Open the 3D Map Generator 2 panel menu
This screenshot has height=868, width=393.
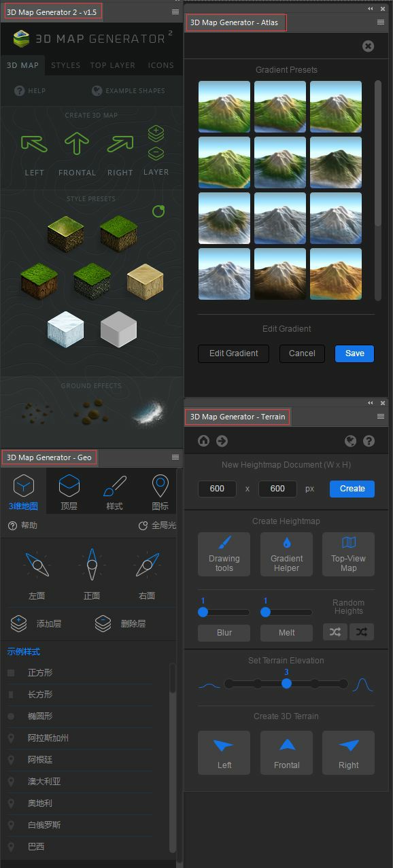(175, 12)
